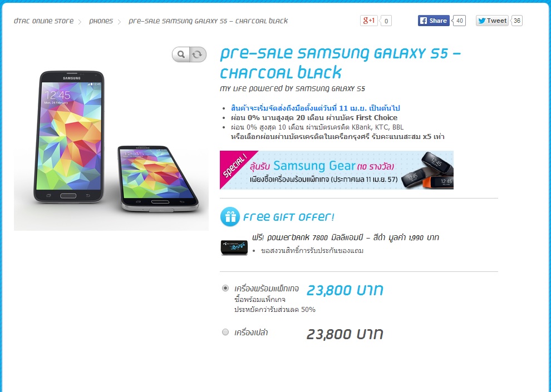Click the magnifier zoom icon above product image
The width and height of the screenshot is (551, 392).
[x=181, y=54]
